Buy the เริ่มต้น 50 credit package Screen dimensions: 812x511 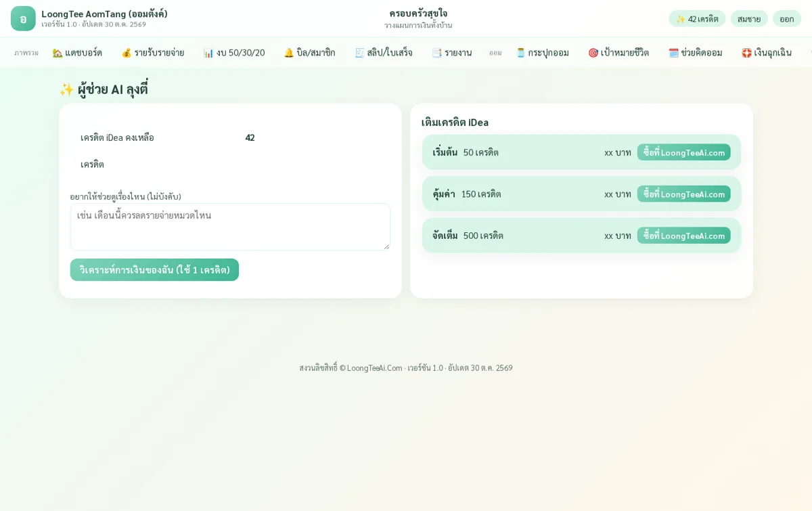pyautogui.click(x=683, y=152)
